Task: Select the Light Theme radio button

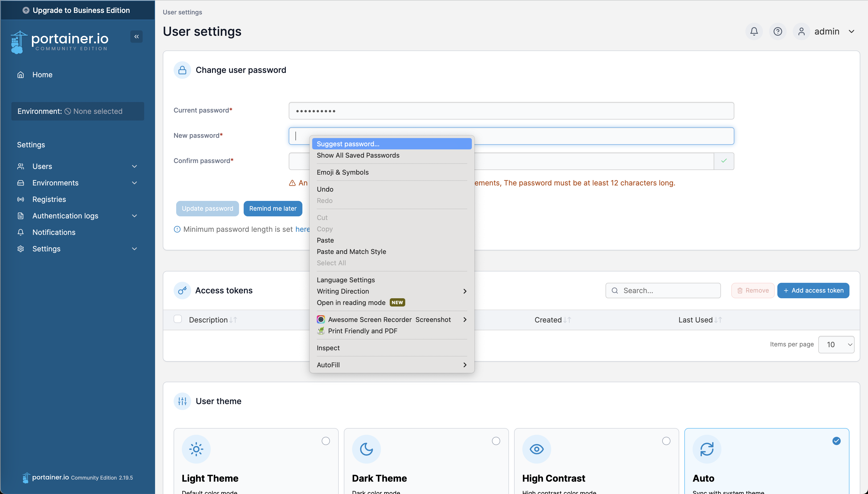Action: [326, 441]
